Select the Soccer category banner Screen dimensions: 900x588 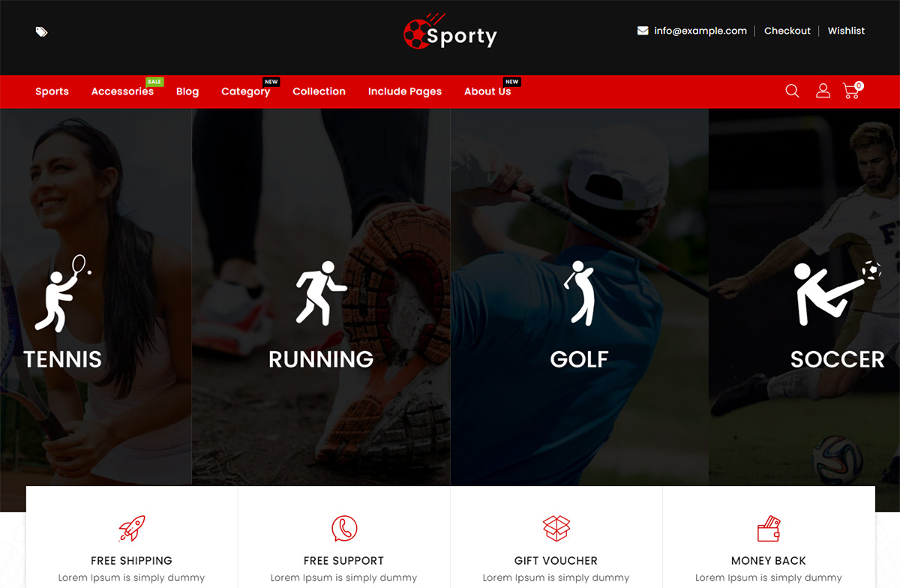804,297
